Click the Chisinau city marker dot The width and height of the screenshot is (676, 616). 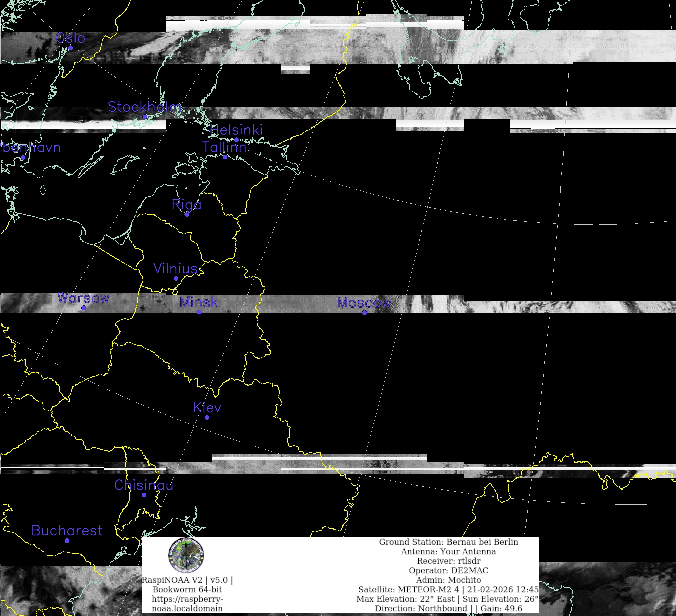click(x=144, y=495)
